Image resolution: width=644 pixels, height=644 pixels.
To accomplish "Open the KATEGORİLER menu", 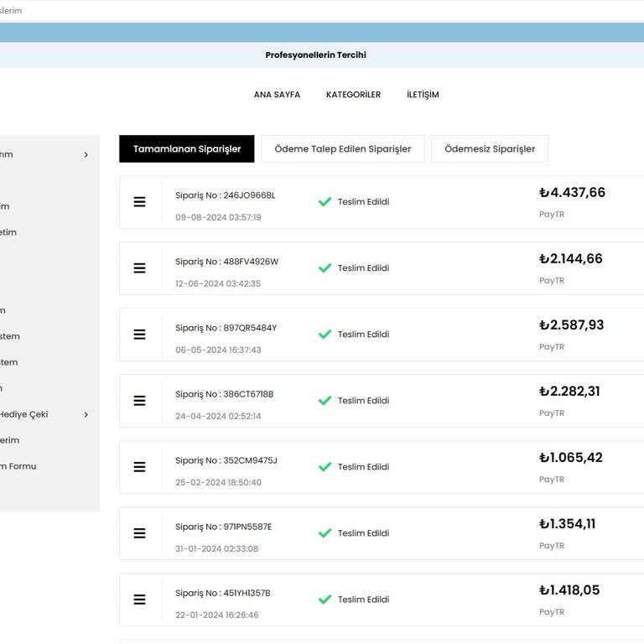I will pos(353,95).
